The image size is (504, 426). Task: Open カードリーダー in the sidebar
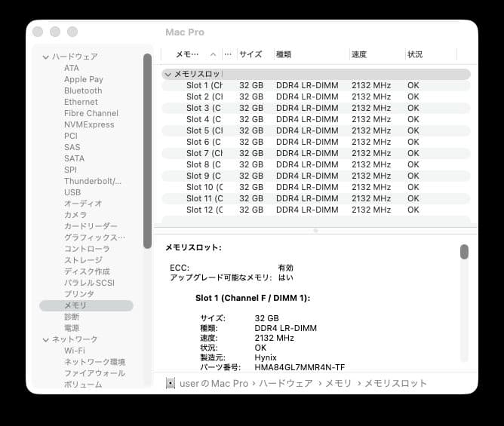coord(91,226)
